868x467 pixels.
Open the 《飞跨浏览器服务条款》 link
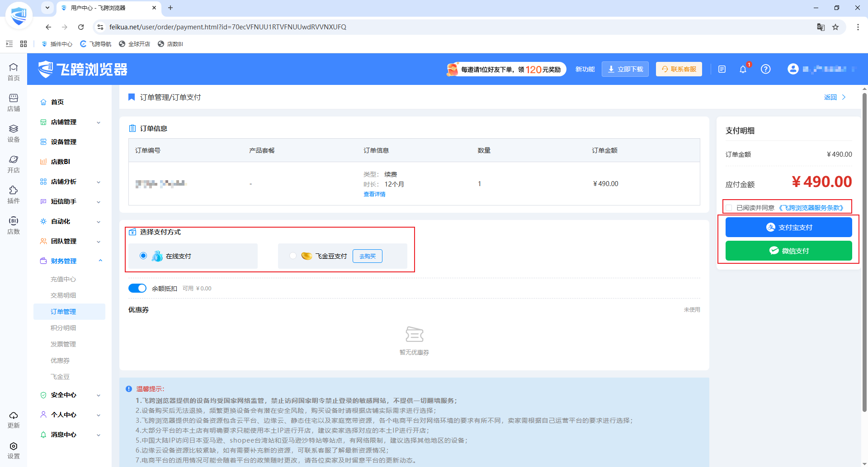(811, 208)
